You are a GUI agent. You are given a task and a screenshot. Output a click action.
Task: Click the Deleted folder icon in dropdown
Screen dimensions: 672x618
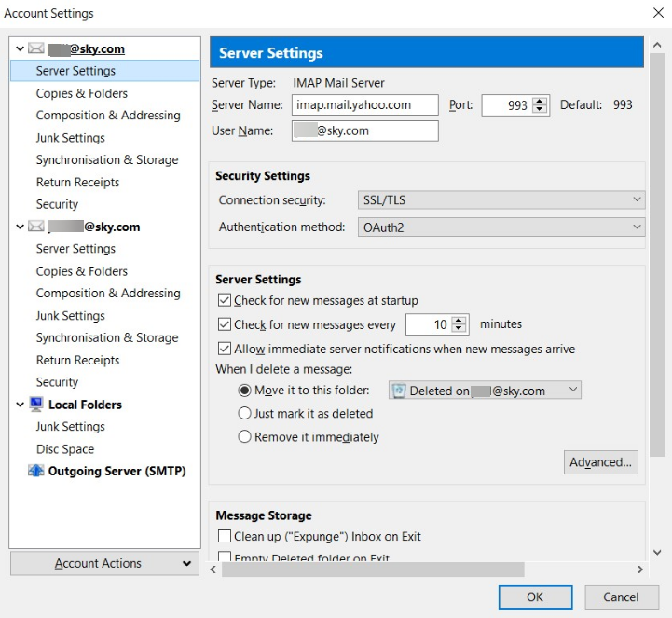pos(399,391)
